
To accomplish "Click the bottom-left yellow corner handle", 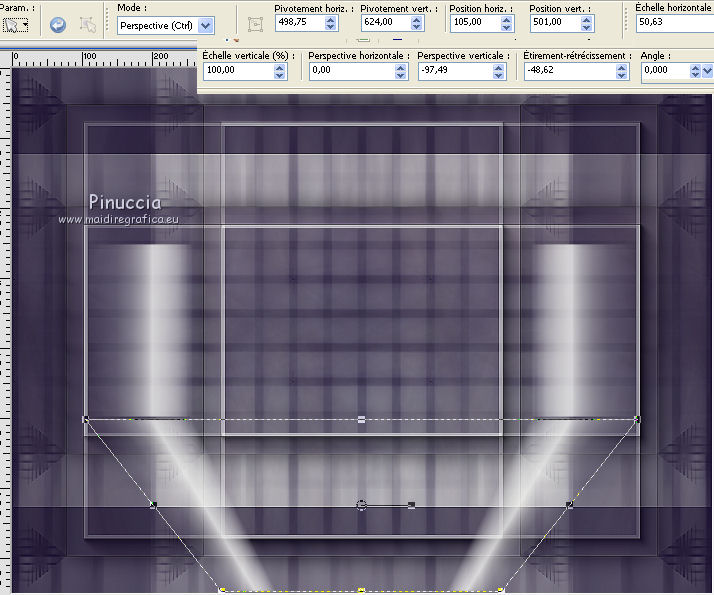I will 222,590.
